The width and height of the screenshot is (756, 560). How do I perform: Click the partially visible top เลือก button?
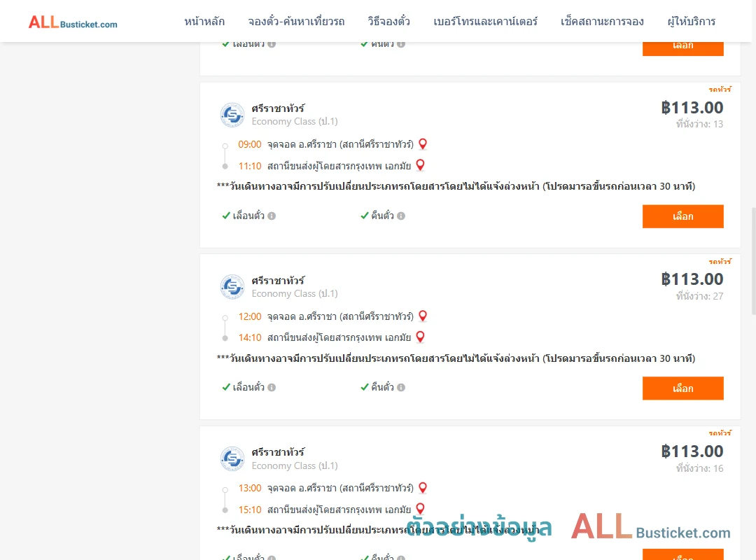point(682,49)
